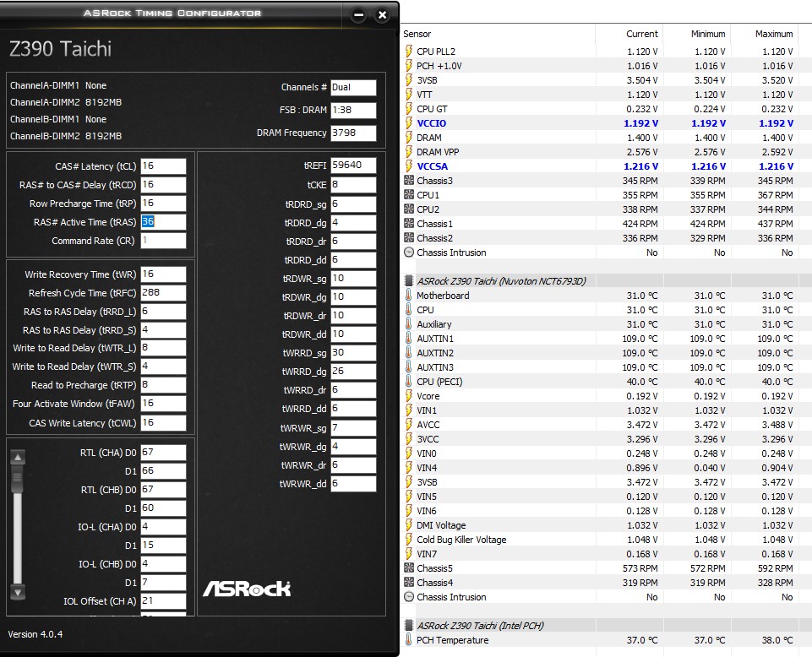Click the tRRD_L input field
Viewport: 812px width, 657px height.
[163, 312]
